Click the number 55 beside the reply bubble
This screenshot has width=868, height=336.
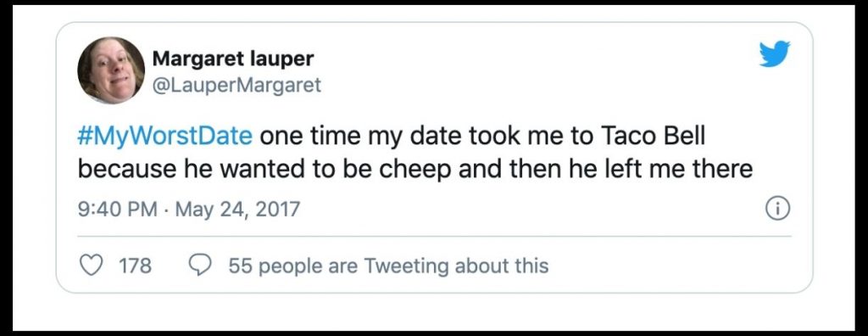point(240,266)
